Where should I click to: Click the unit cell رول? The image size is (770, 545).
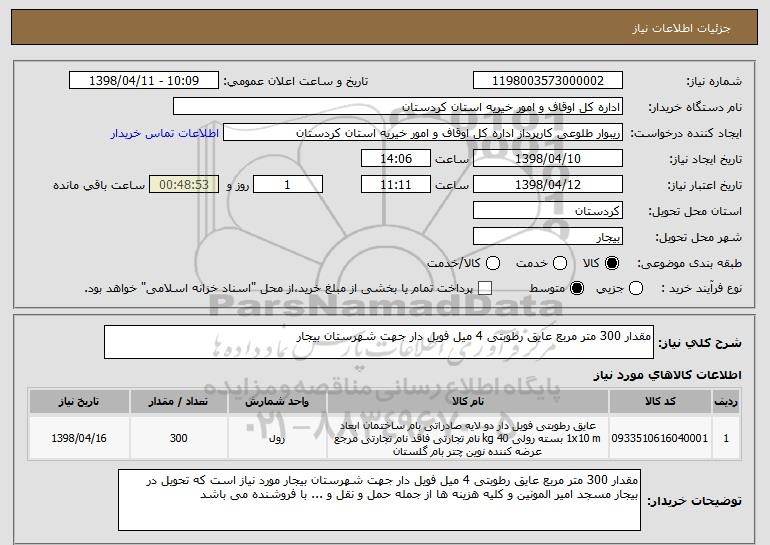tap(277, 438)
